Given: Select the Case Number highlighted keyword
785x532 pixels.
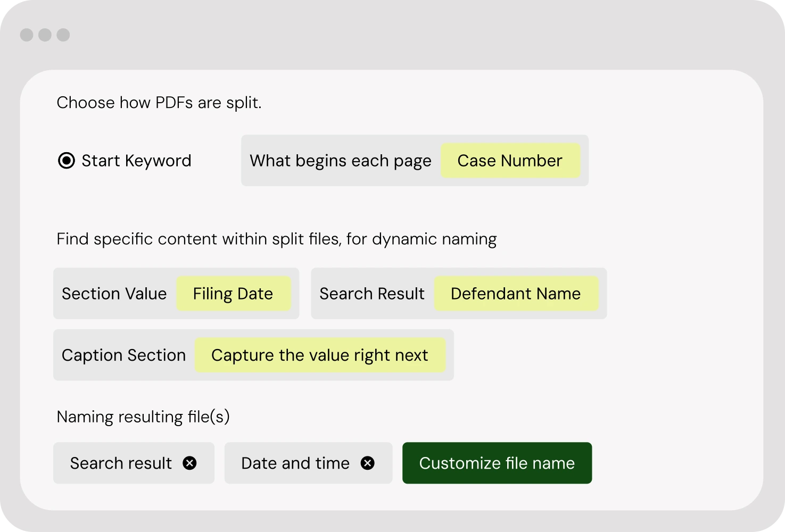Looking at the screenshot, I should (511, 161).
